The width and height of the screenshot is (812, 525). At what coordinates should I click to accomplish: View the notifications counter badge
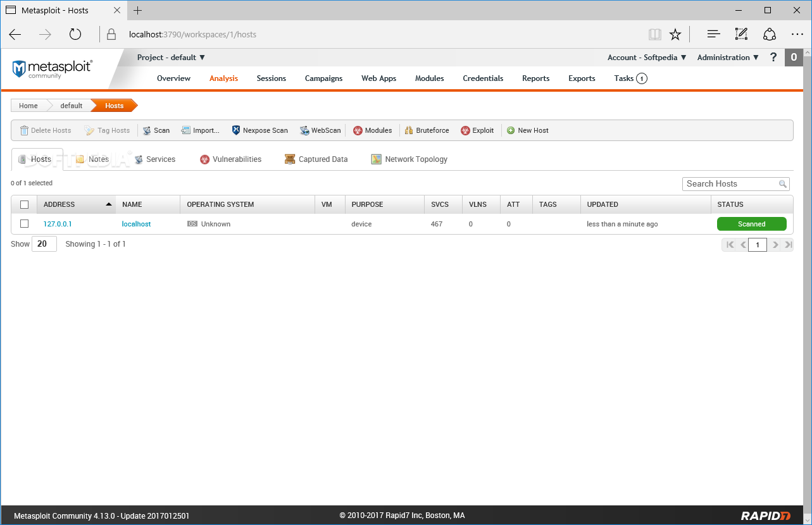click(x=794, y=58)
